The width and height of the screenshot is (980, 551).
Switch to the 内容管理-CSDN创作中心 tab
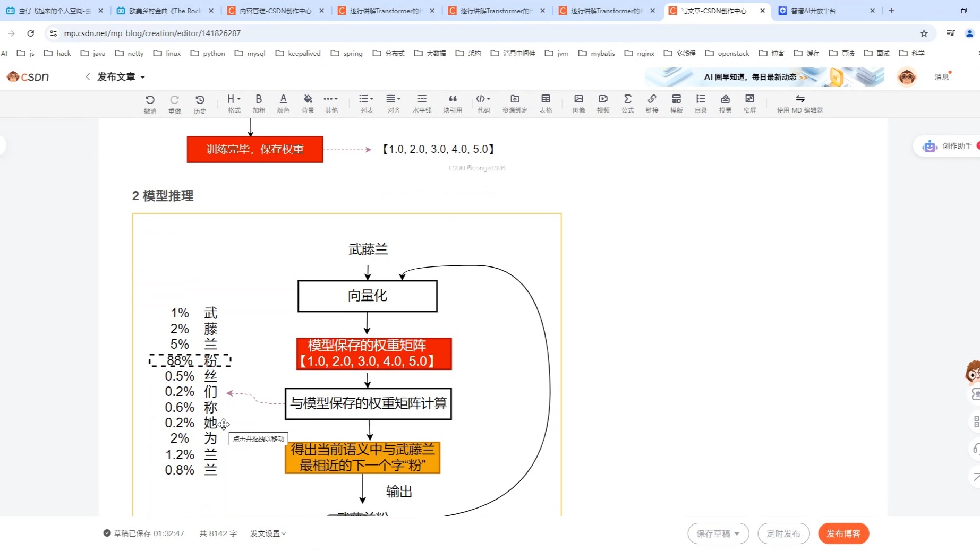(275, 11)
